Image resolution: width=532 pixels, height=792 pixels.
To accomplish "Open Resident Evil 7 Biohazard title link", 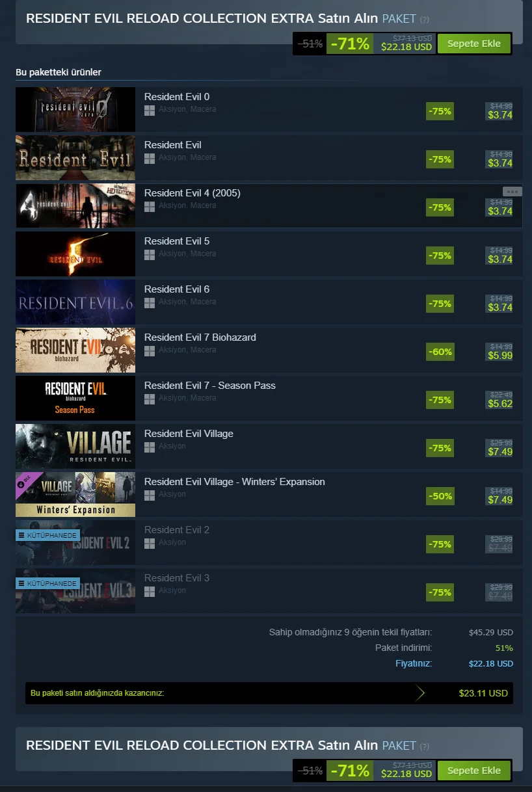I will click(x=200, y=337).
